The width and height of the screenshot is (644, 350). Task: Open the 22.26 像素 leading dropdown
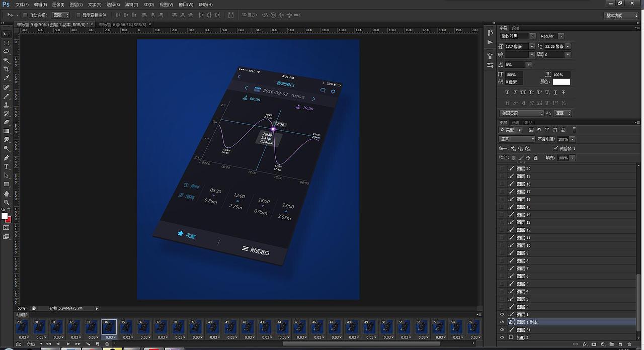click(568, 46)
